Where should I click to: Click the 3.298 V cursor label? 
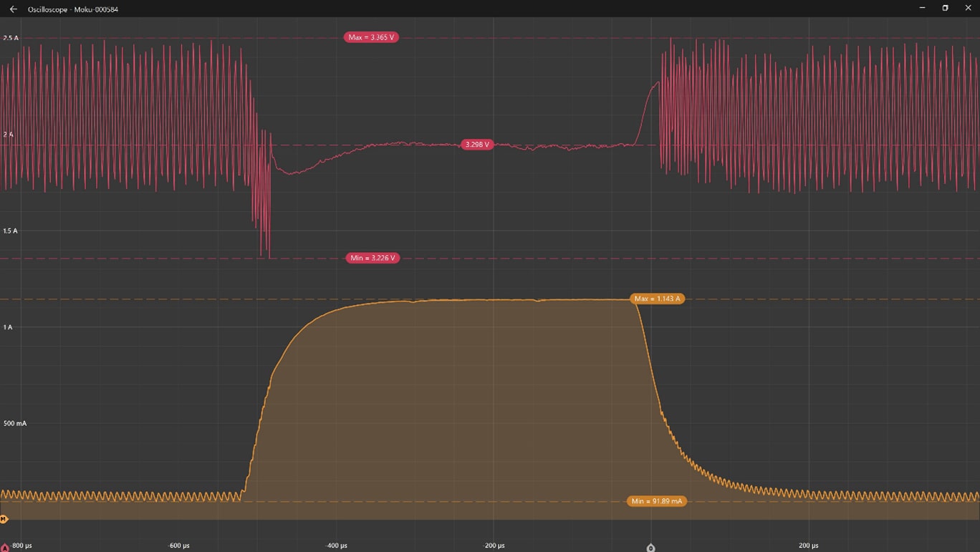477,145
